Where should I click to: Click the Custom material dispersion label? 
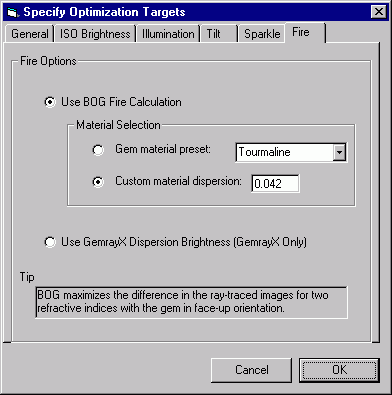click(178, 181)
